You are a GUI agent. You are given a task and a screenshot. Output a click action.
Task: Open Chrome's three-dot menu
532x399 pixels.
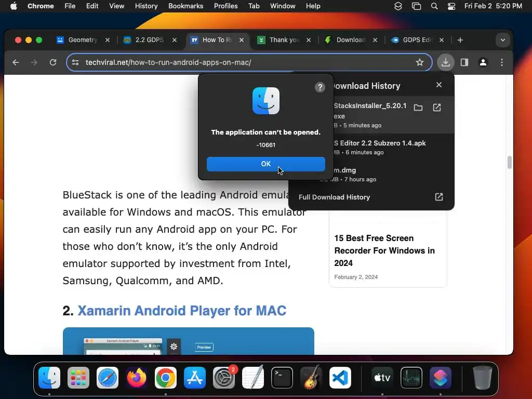tap(501, 62)
